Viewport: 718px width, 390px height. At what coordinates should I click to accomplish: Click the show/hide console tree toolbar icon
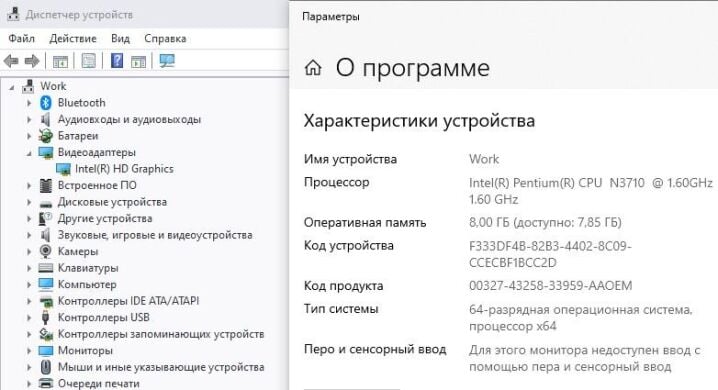point(60,61)
